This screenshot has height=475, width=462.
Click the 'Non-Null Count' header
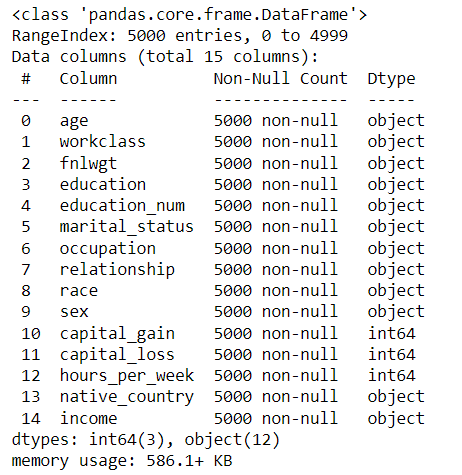coord(281,79)
